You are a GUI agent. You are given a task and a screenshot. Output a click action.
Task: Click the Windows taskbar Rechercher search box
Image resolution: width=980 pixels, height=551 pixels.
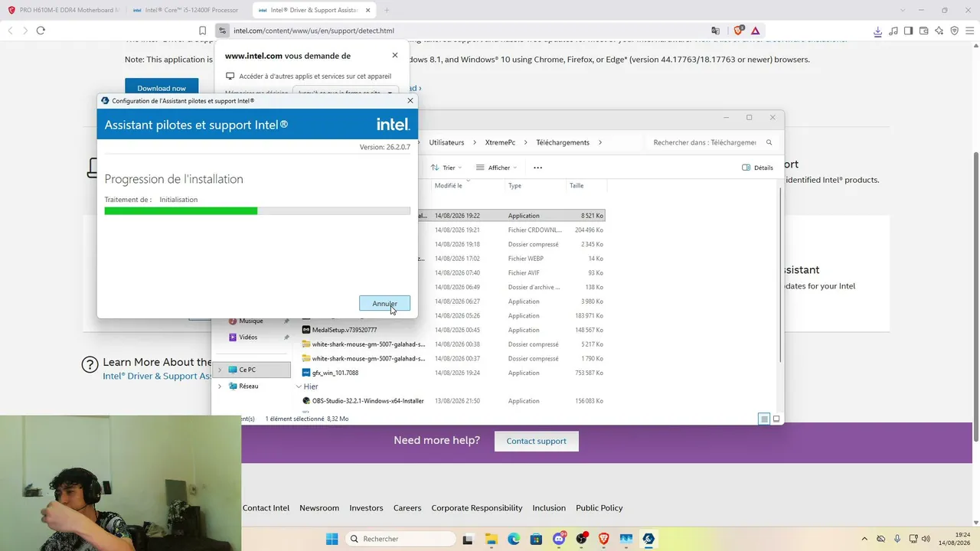point(401,539)
